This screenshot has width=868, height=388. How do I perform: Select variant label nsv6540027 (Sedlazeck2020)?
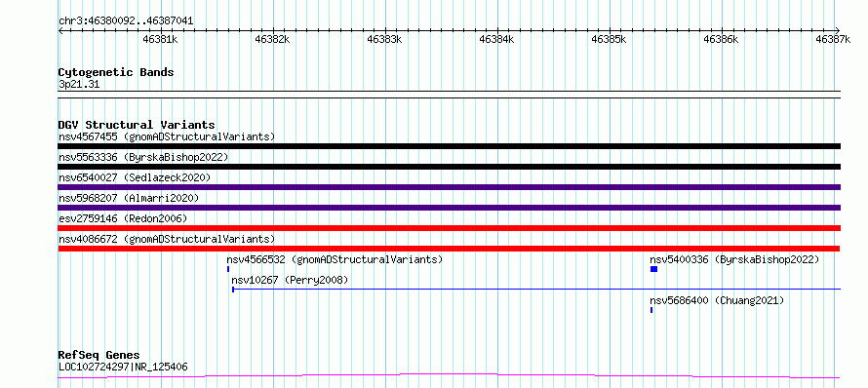pos(135,177)
